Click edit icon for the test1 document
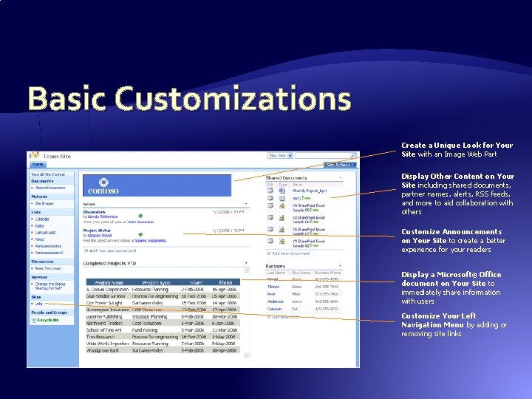This screenshot has width=532, height=399. 270,198
